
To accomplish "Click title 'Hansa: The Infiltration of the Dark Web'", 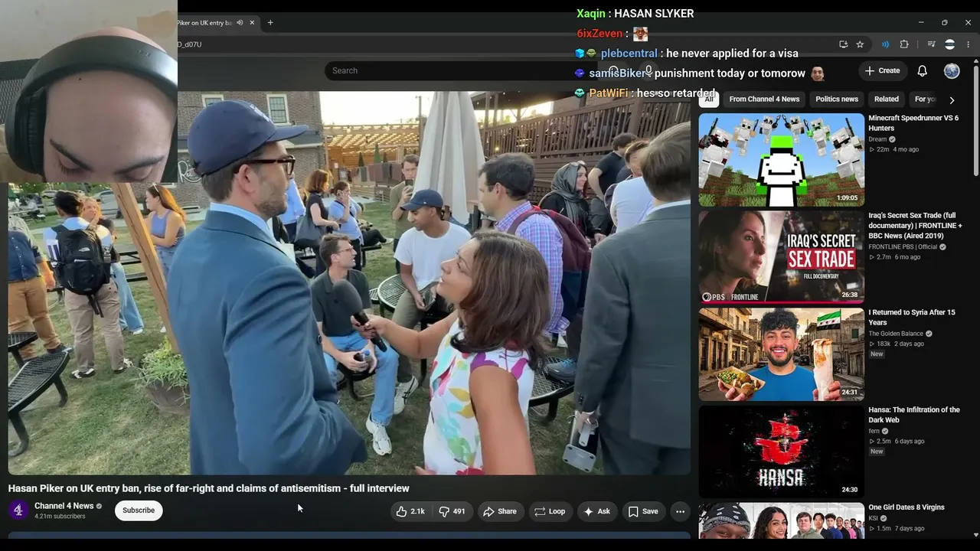I will coord(914,415).
